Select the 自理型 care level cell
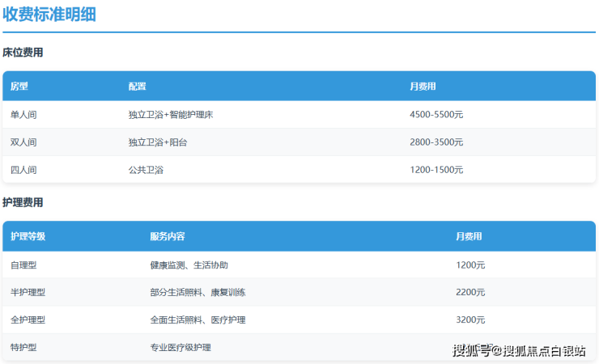This screenshot has width=599, height=364. pyautogui.click(x=23, y=265)
